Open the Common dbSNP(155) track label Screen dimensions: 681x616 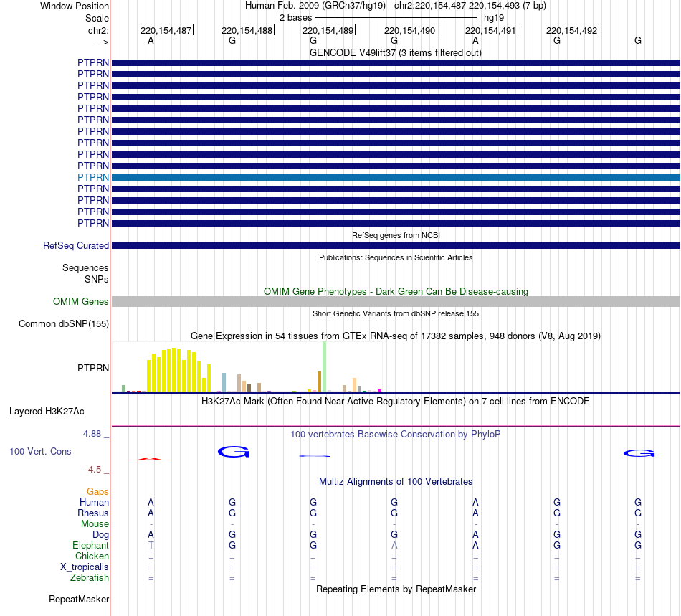[x=64, y=323]
